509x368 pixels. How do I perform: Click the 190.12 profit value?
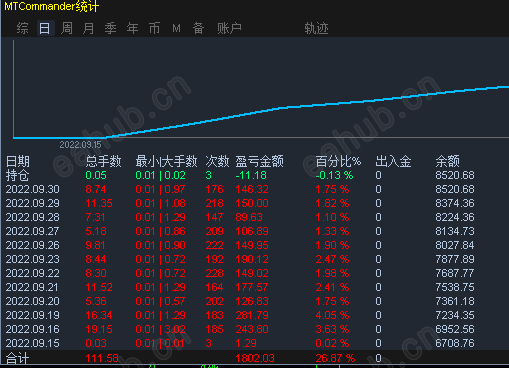coord(252,259)
